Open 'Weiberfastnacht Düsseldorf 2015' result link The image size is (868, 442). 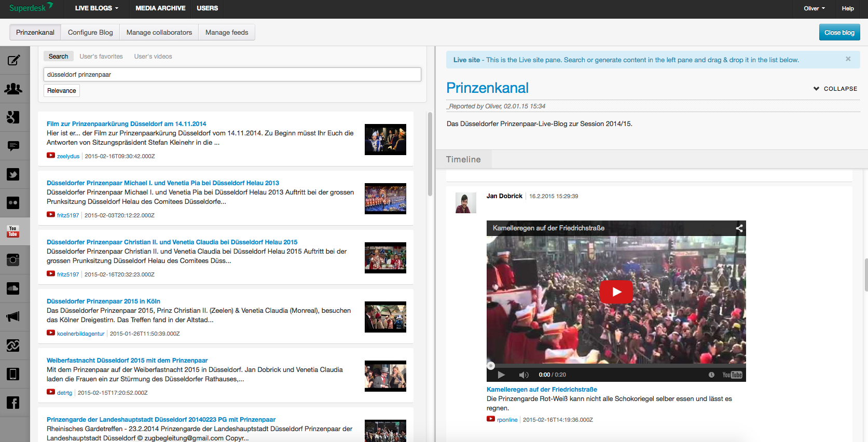pyautogui.click(x=127, y=361)
